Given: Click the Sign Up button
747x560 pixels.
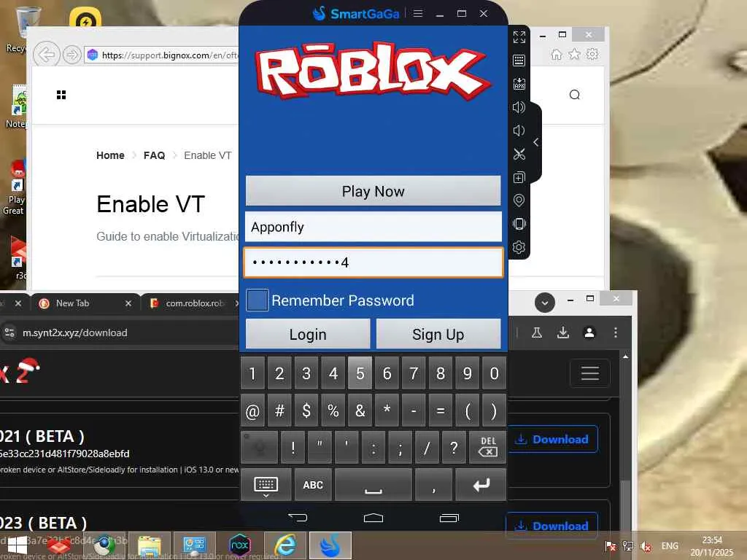Looking at the screenshot, I should (x=438, y=334).
